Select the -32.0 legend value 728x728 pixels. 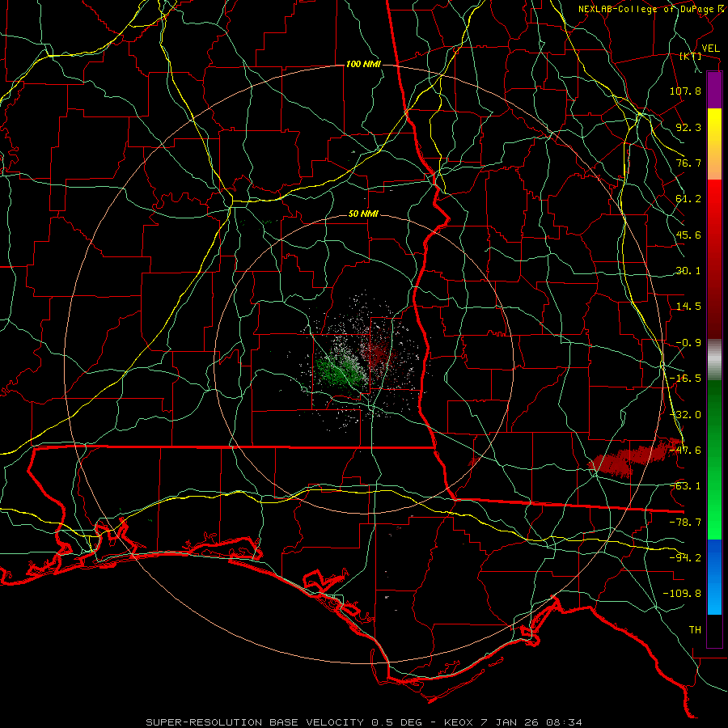(x=685, y=415)
